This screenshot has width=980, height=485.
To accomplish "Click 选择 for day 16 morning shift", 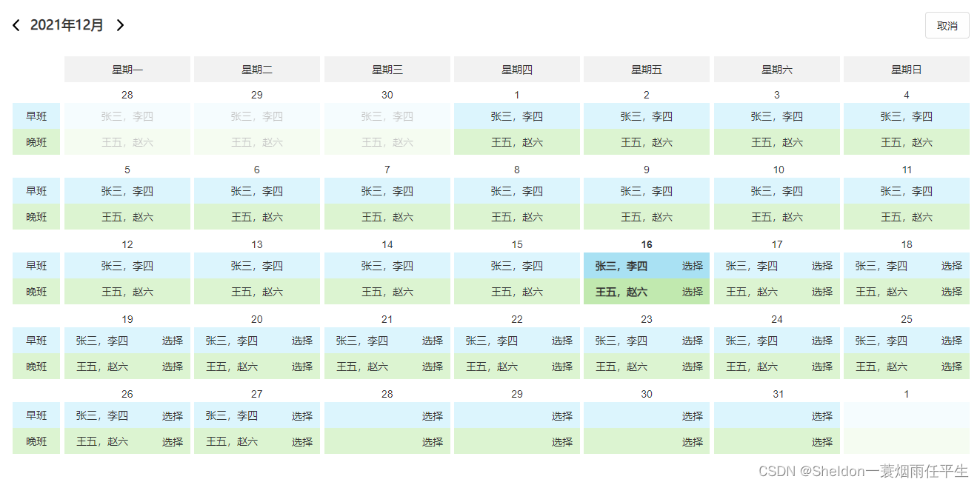I will (693, 266).
